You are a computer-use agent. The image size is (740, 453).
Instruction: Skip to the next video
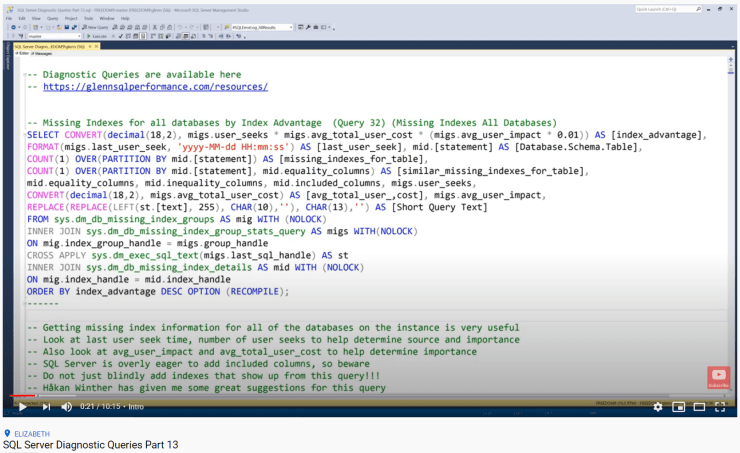(x=46, y=406)
